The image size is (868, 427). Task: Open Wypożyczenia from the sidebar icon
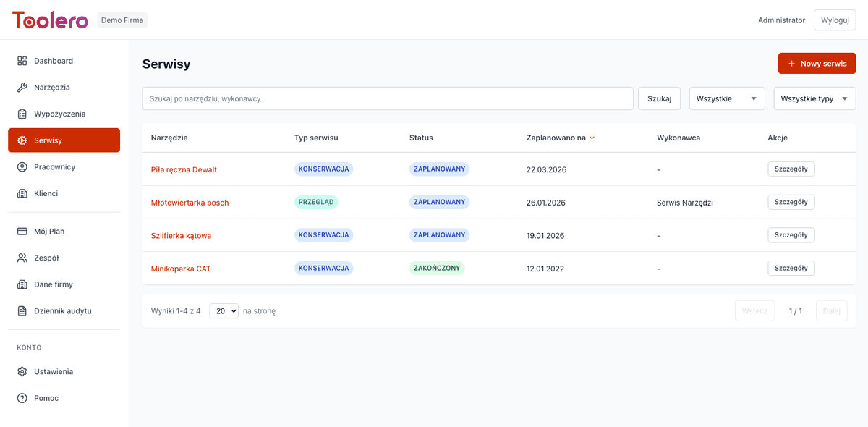tap(21, 114)
